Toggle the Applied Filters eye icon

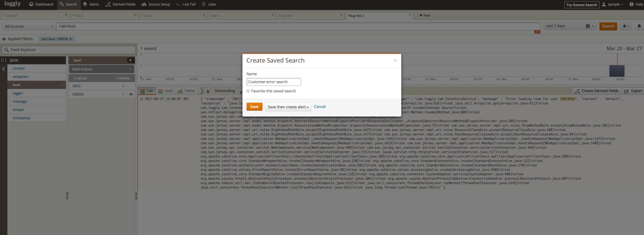[x=4, y=39]
